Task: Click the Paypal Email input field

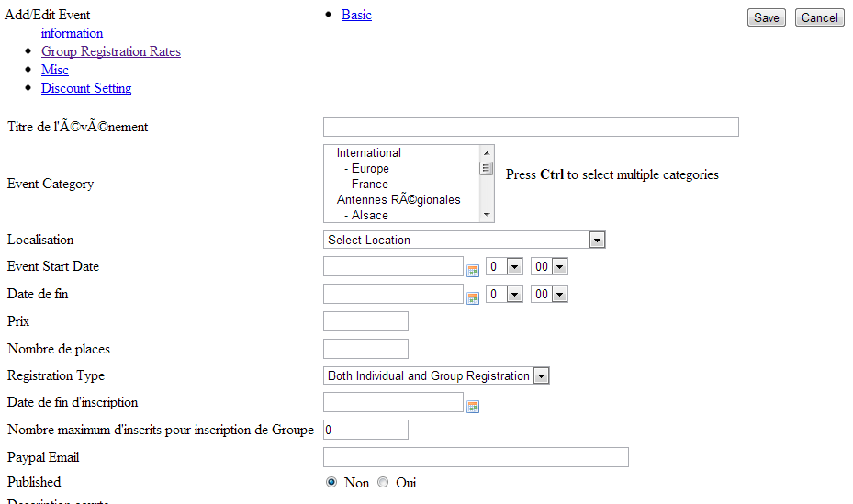Action: tap(476, 457)
